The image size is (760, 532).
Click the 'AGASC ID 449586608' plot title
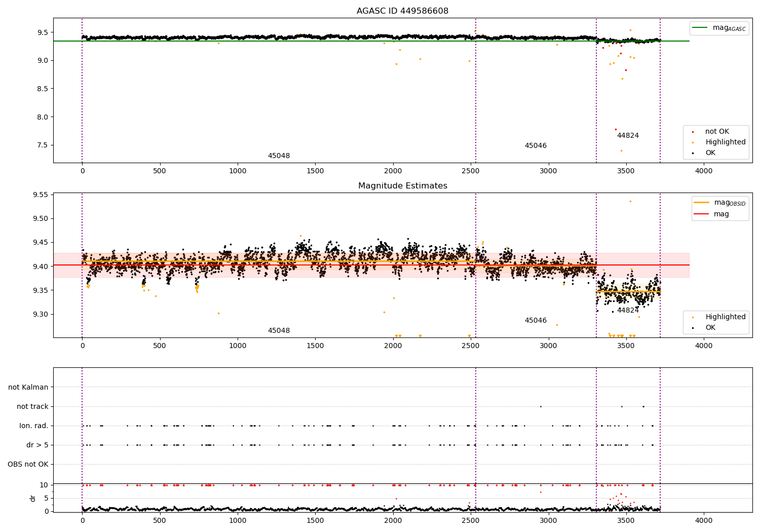pos(402,11)
